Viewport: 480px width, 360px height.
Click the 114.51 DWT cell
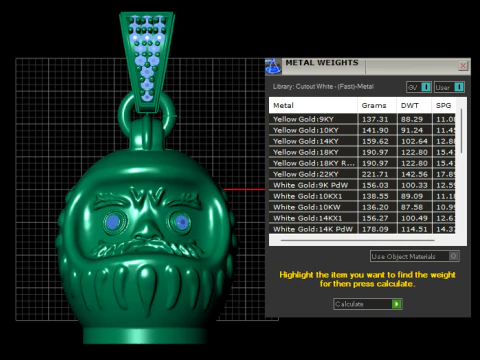click(x=414, y=229)
